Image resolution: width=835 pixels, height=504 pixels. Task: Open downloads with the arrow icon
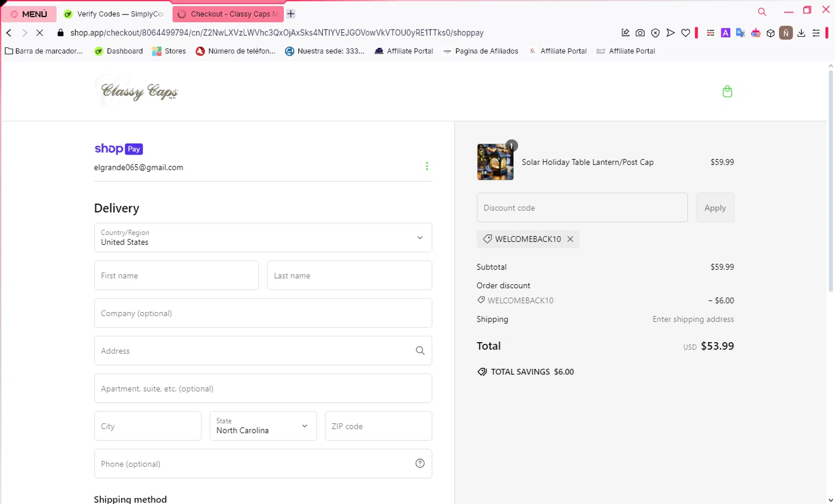pos(801,33)
